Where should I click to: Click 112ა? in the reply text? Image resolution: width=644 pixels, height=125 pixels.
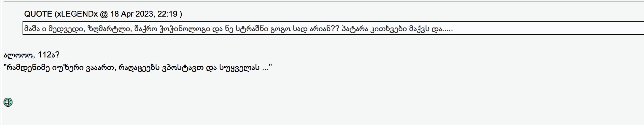pos(49,55)
